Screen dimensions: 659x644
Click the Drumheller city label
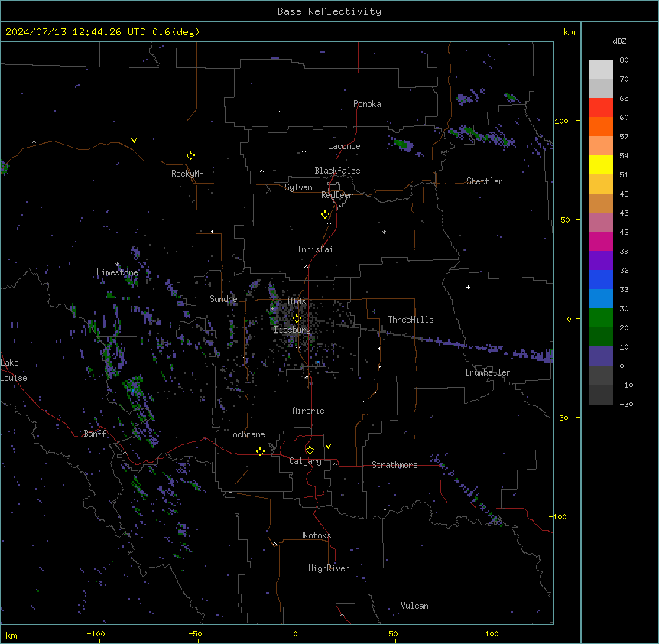click(x=488, y=372)
